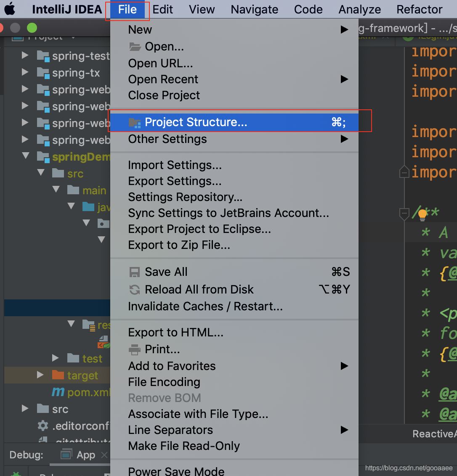This screenshot has width=457, height=476.
Task: Click the lightbulb intention icon in editor
Action: (x=422, y=215)
